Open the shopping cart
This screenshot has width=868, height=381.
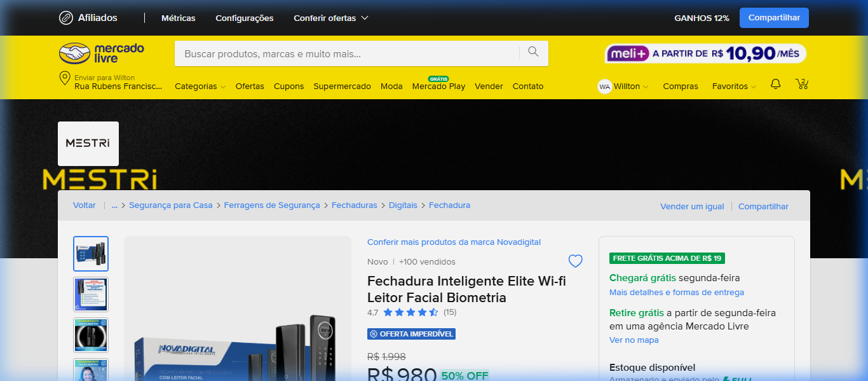(801, 84)
